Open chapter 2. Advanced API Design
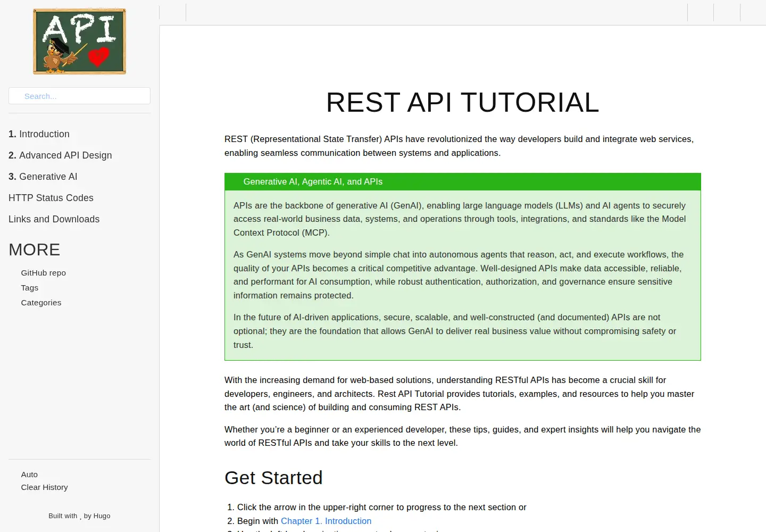 60,155
